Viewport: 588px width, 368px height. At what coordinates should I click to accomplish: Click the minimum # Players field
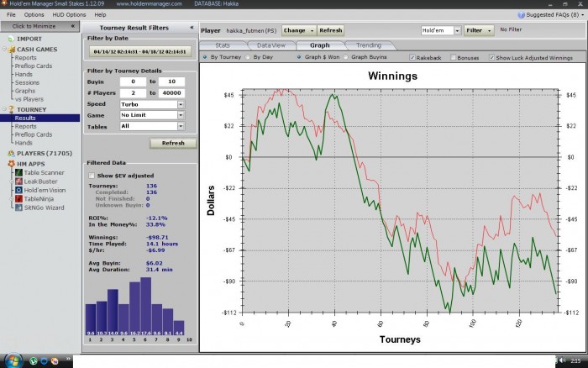133,92
